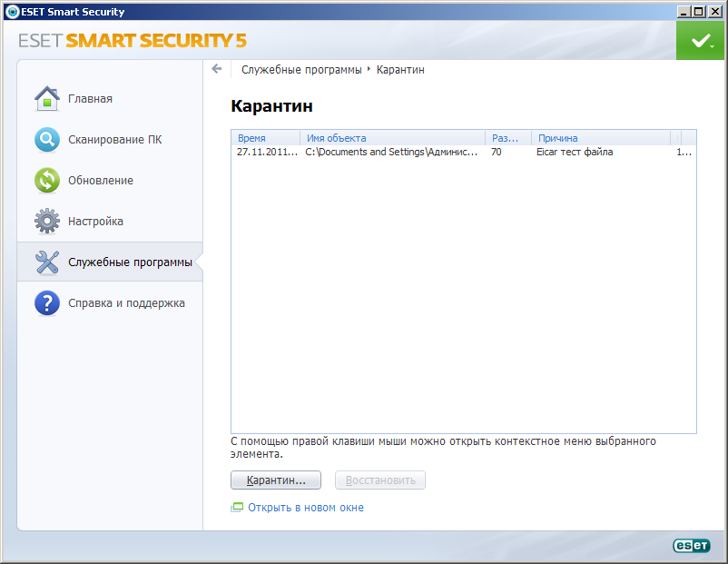Maximize the ESET Smart Security window
Screen dimensions: 728x564
pyautogui.click(x=699, y=12)
